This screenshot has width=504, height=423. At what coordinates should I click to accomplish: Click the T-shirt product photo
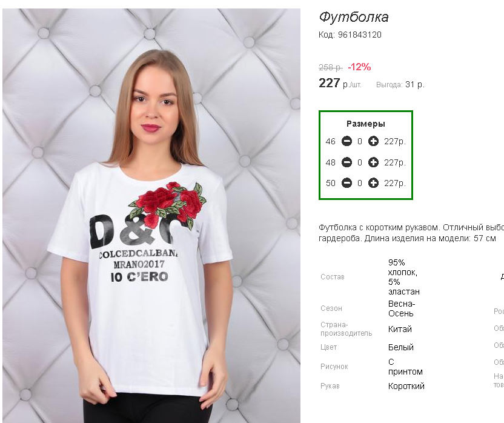coord(151,216)
